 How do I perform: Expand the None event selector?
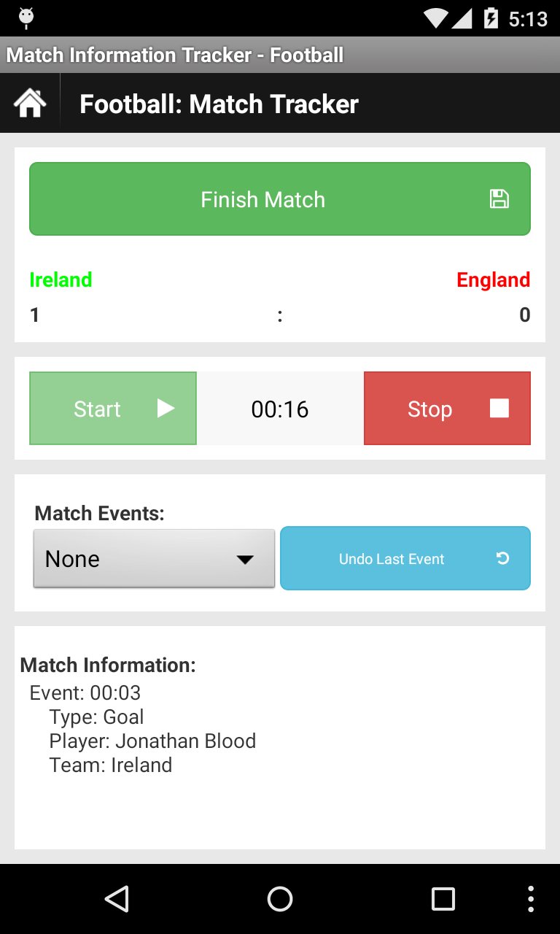(x=154, y=558)
